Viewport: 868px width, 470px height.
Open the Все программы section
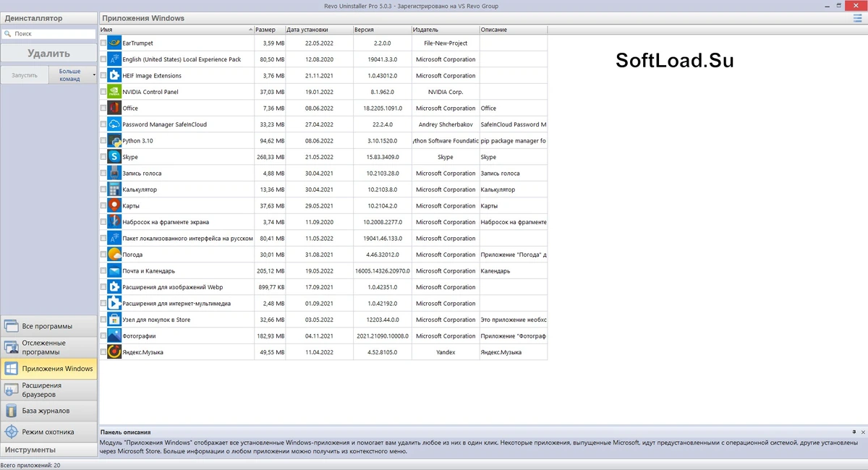point(48,326)
